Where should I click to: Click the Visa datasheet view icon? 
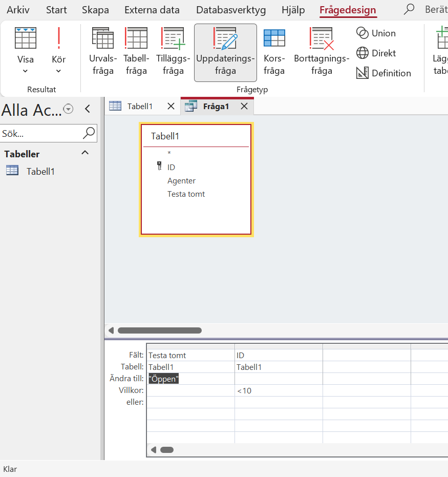26,38
